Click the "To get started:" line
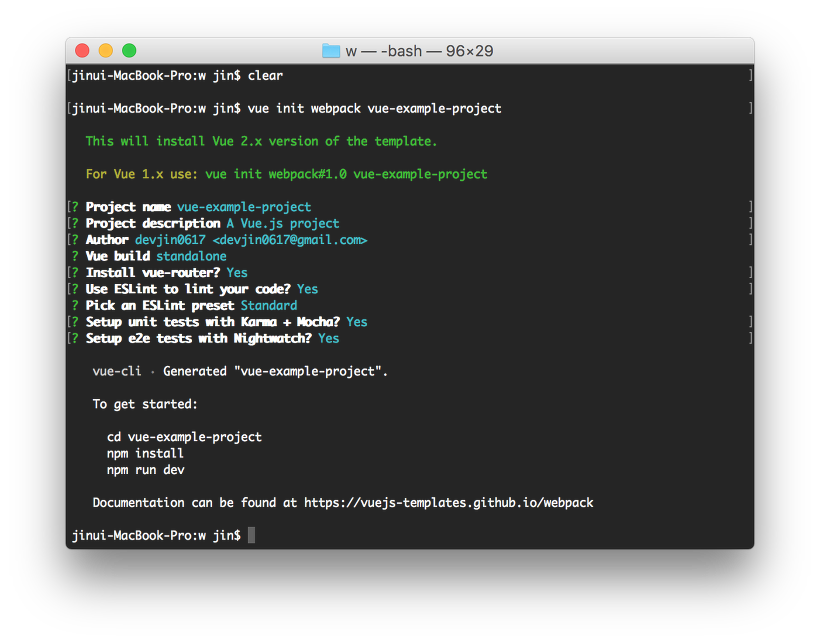 pos(145,404)
